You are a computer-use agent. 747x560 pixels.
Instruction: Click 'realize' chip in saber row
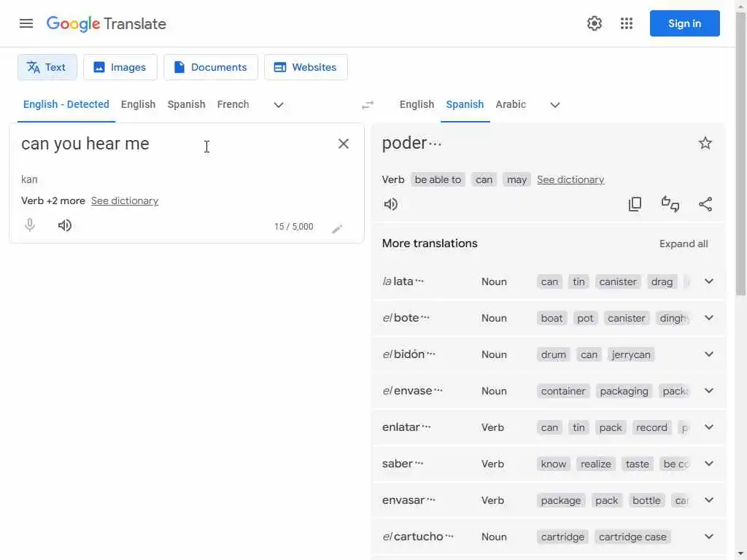pyautogui.click(x=595, y=464)
